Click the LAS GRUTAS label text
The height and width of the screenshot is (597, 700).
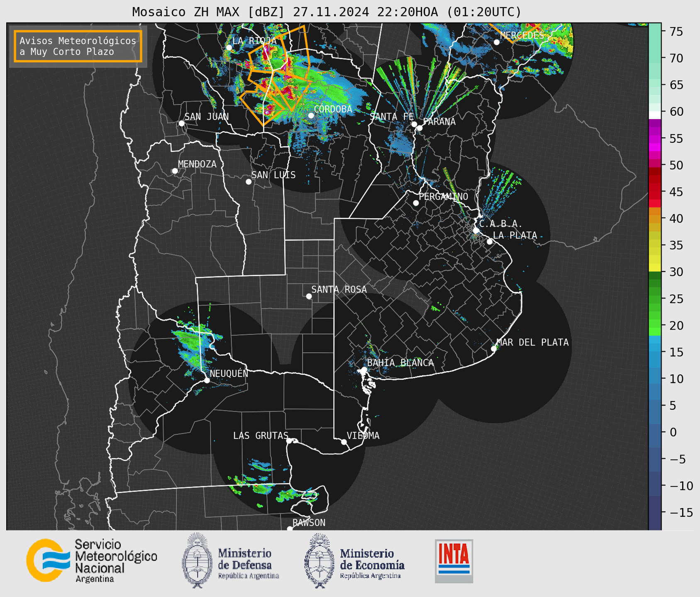click(261, 436)
